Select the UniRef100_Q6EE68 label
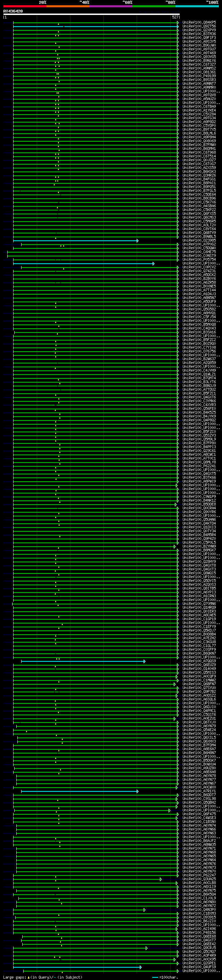 coord(199,936)
